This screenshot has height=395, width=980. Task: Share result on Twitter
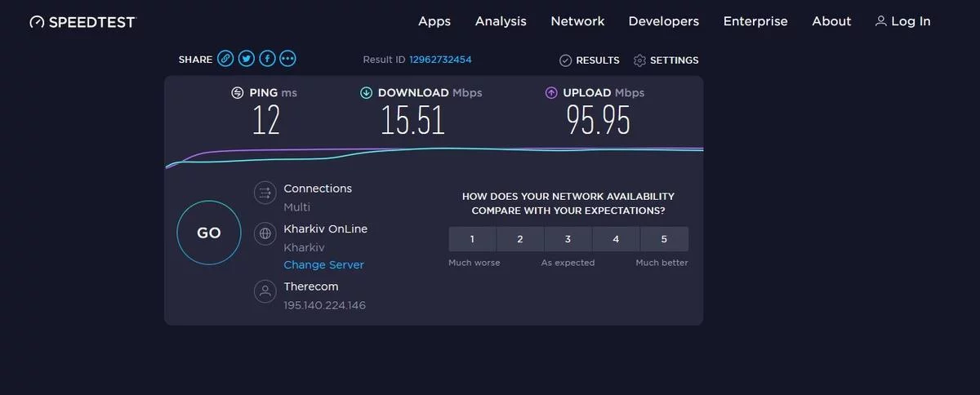[x=246, y=59]
